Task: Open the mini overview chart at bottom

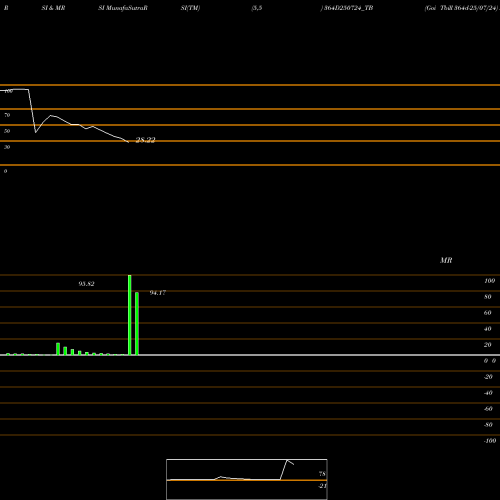Action: point(247,479)
